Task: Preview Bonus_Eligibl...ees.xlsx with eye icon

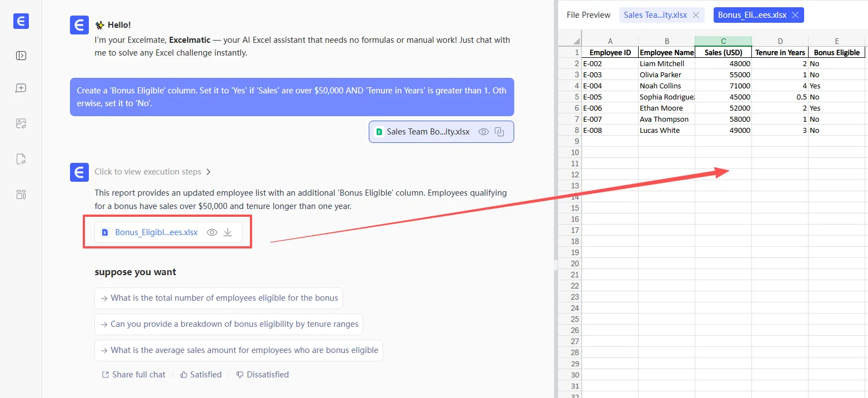Action: tap(212, 232)
